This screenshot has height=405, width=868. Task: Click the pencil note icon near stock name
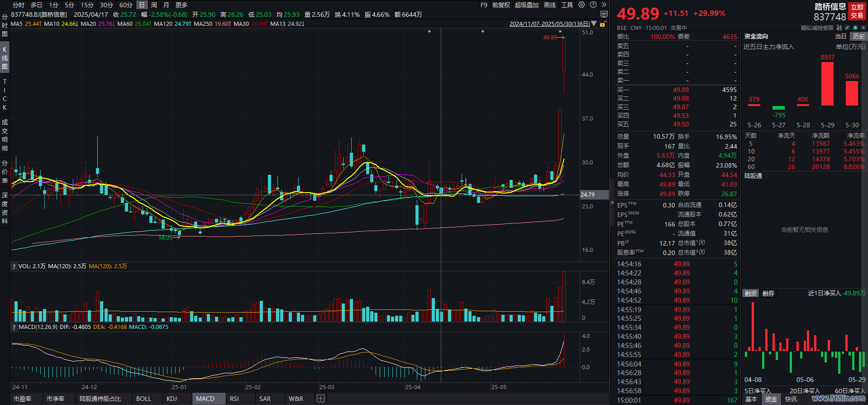(x=847, y=28)
